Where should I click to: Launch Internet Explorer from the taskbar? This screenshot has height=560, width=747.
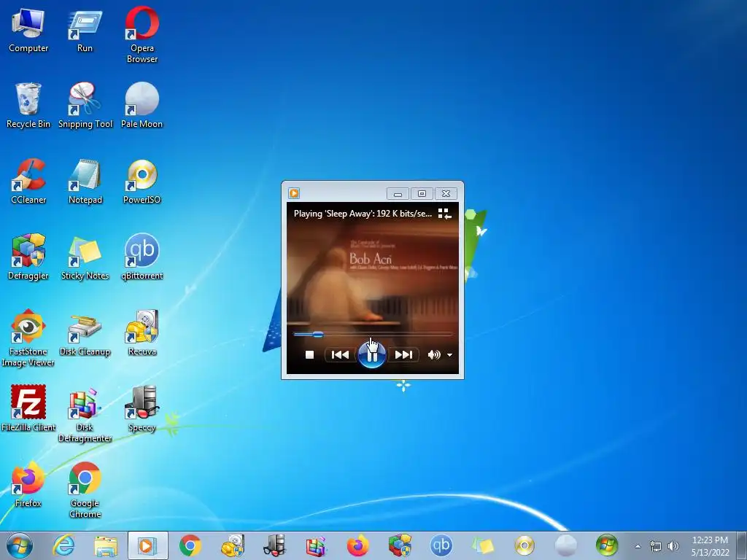coord(63,545)
